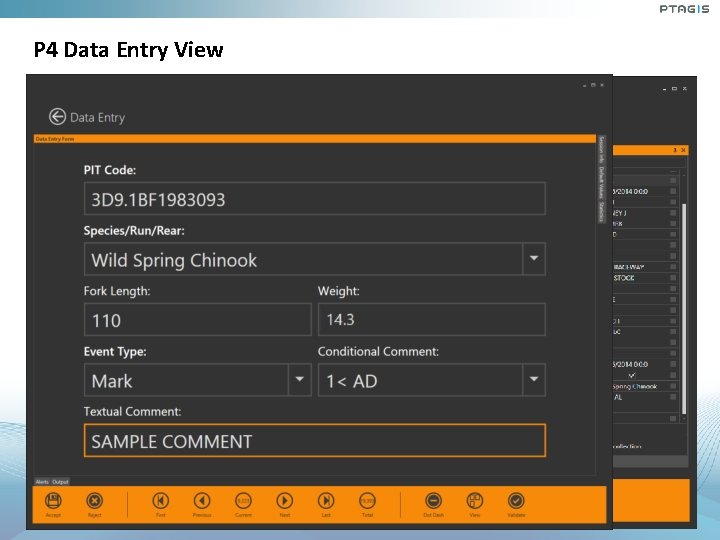This screenshot has width=720, height=540.
Task: Toggle the LC row checkbox in back window
Action: tap(673, 332)
